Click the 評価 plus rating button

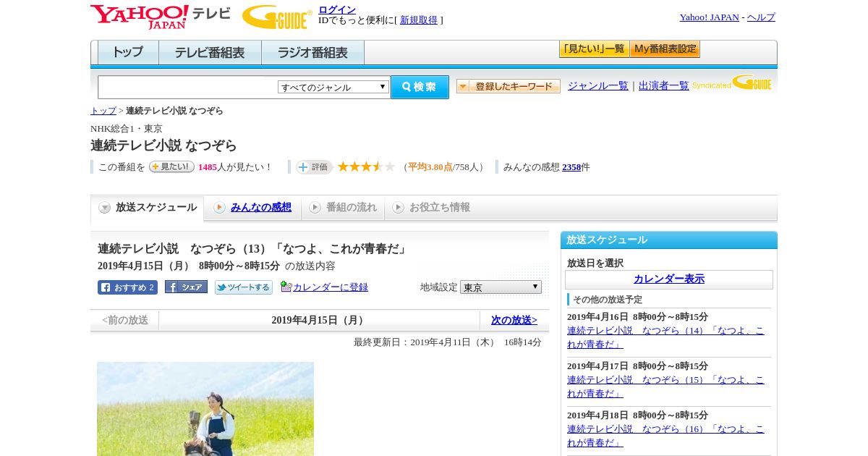point(314,167)
